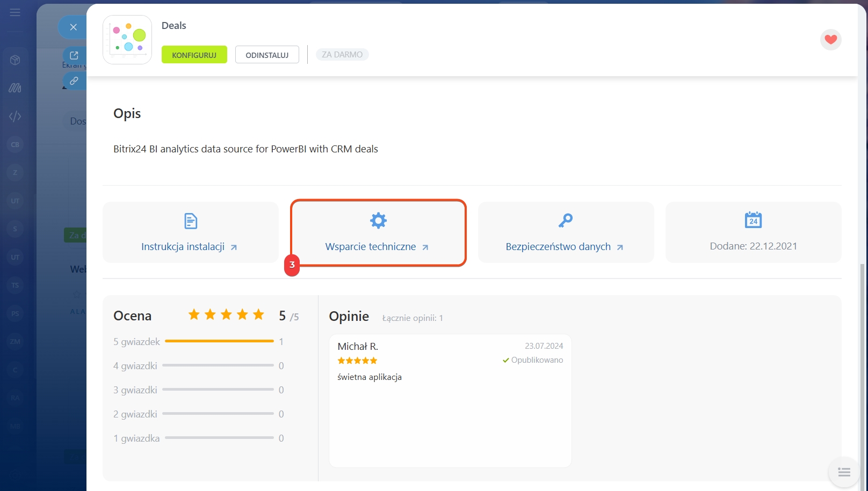Viewport: 868px width, 491px height.
Task: Click the 4 gwiazdki rating bar
Action: click(x=218, y=365)
